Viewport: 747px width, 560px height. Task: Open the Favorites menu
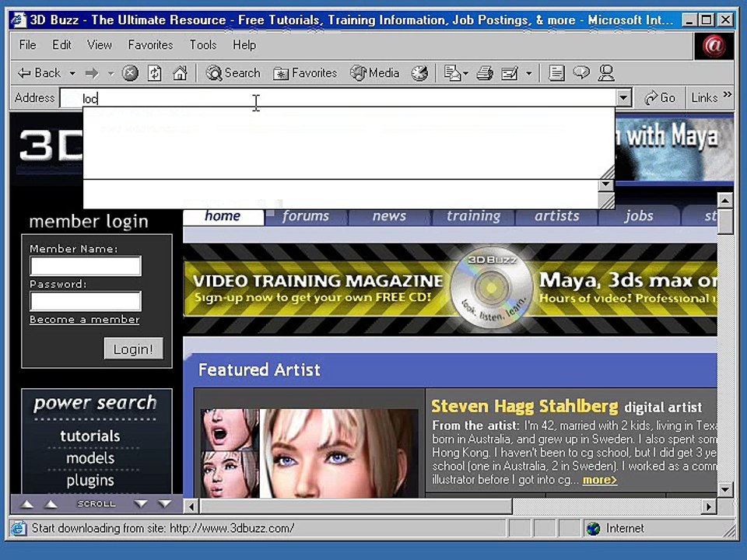tap(150, 45)
